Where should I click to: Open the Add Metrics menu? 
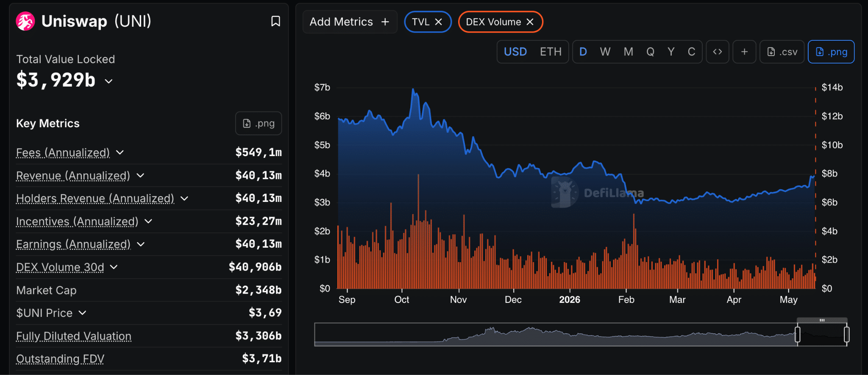pos(350,22)
